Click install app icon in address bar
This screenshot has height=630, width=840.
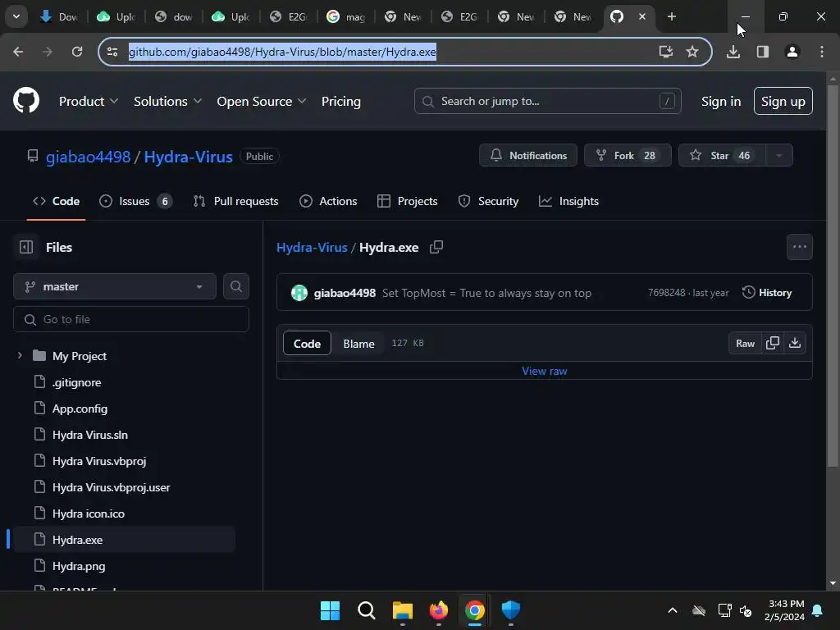(666, 52)
